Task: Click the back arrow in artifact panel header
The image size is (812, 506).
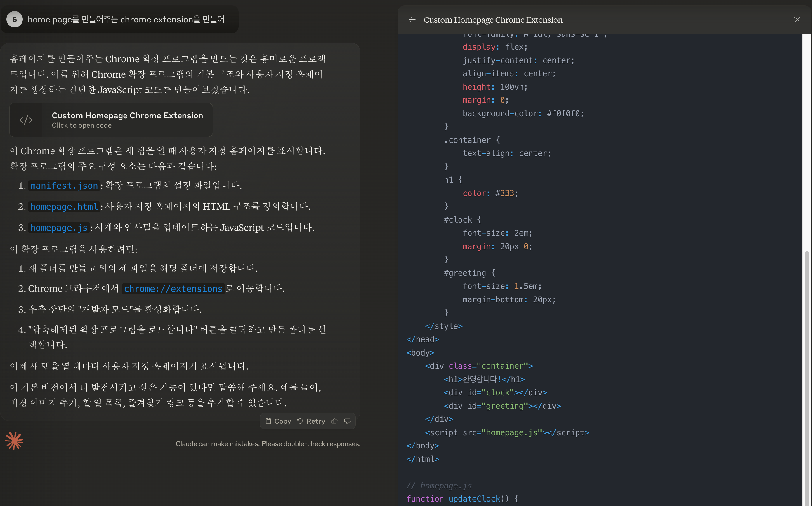Action: click(x=412, y=20)
